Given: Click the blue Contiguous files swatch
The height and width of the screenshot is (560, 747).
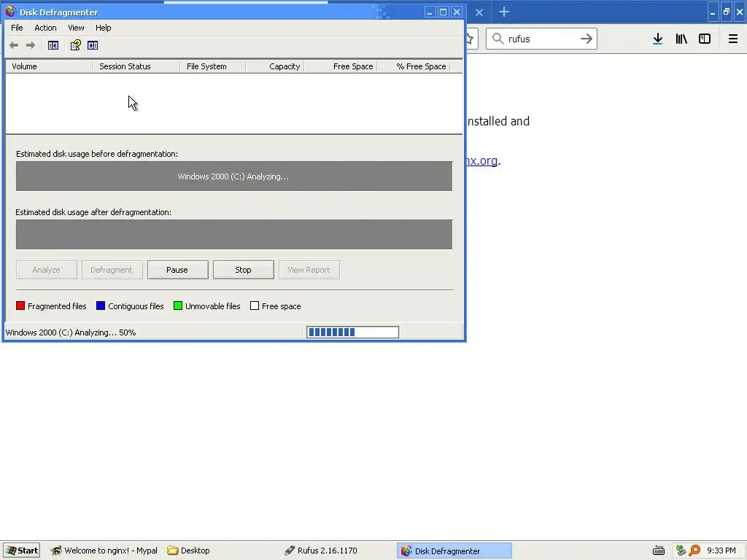Looking at the screenshot, I should click(101, 306).
